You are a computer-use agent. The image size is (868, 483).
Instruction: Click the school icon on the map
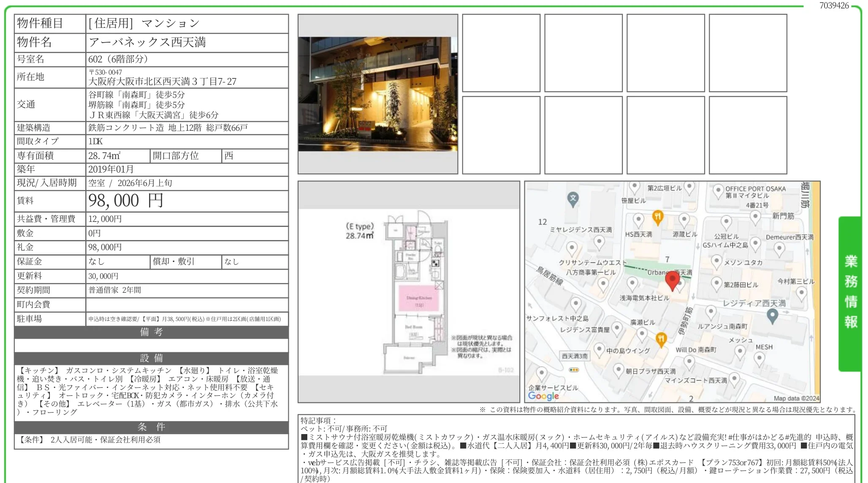pos(572,198)
